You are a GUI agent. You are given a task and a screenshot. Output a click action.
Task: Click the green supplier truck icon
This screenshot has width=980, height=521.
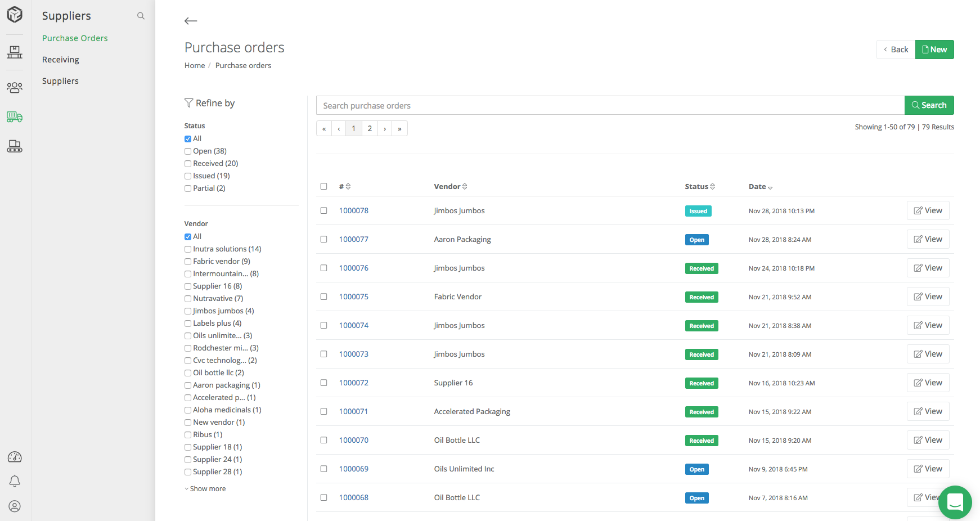[x=14, y=117]
